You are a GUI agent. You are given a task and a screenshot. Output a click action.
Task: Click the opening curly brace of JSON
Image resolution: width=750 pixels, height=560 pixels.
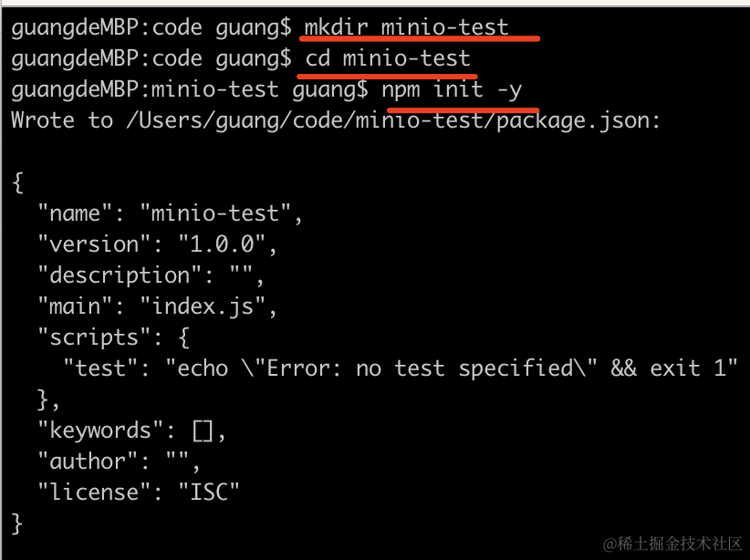point(17,182)
